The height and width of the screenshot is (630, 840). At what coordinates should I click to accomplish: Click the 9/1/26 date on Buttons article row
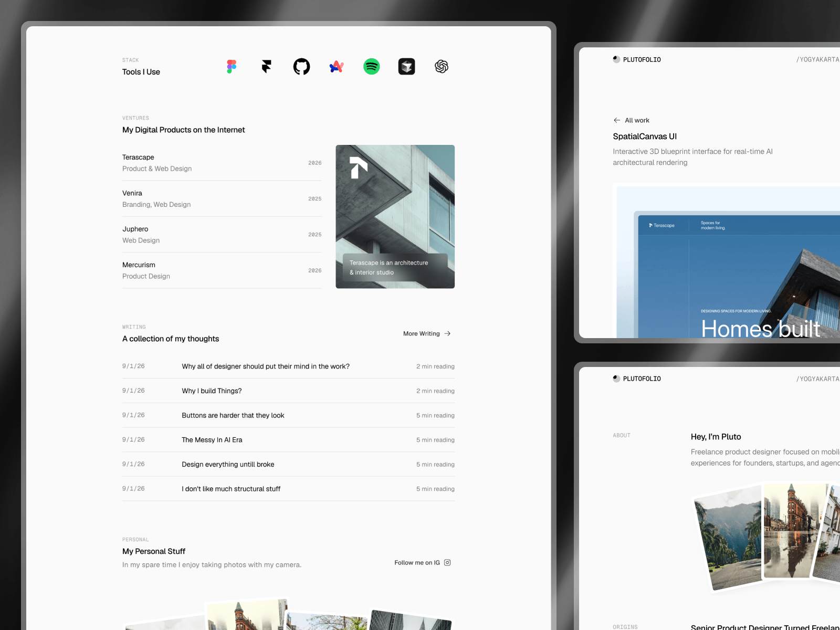(133, 415)
